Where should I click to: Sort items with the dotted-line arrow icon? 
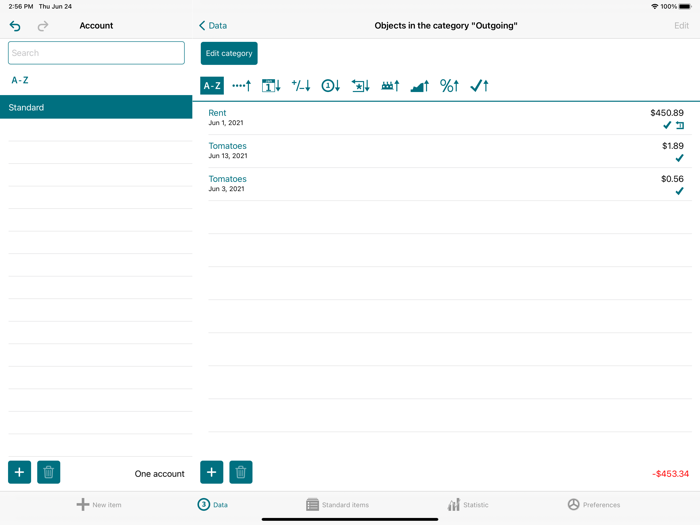click(242, 85)
